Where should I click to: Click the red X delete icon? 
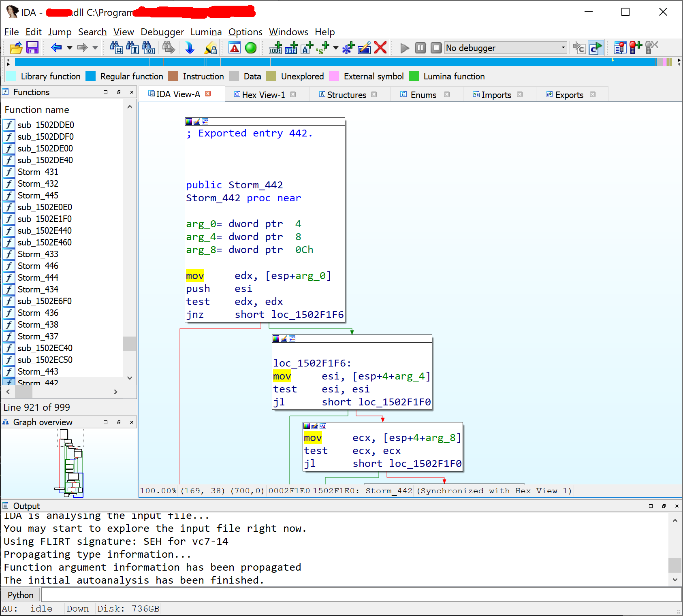coord(380,48)
